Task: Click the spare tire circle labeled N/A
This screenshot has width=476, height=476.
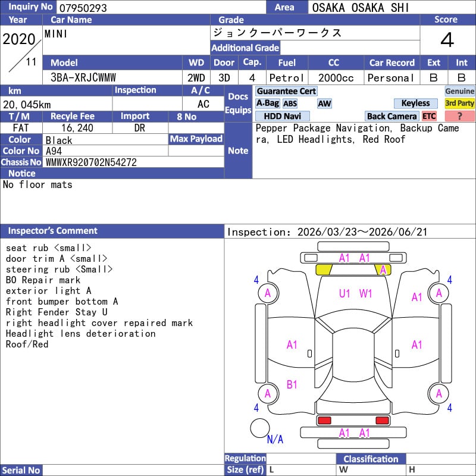Action: click(x=259, y=428)
